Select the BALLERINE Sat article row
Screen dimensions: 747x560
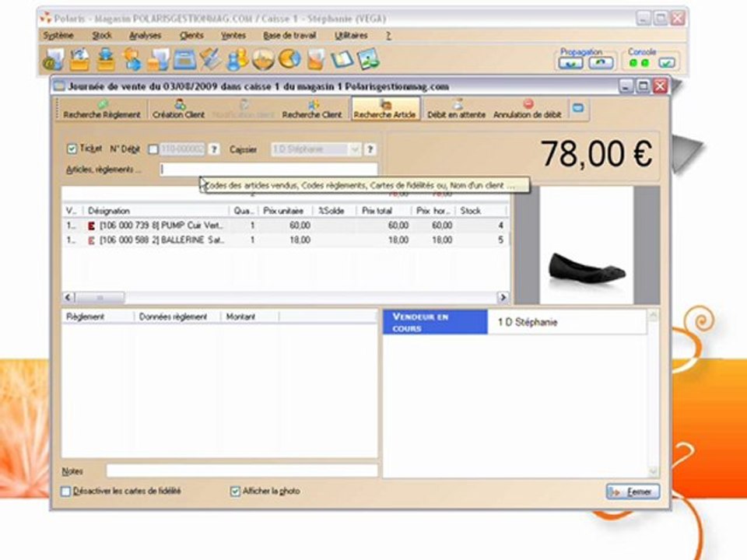(x=286, y=240)
